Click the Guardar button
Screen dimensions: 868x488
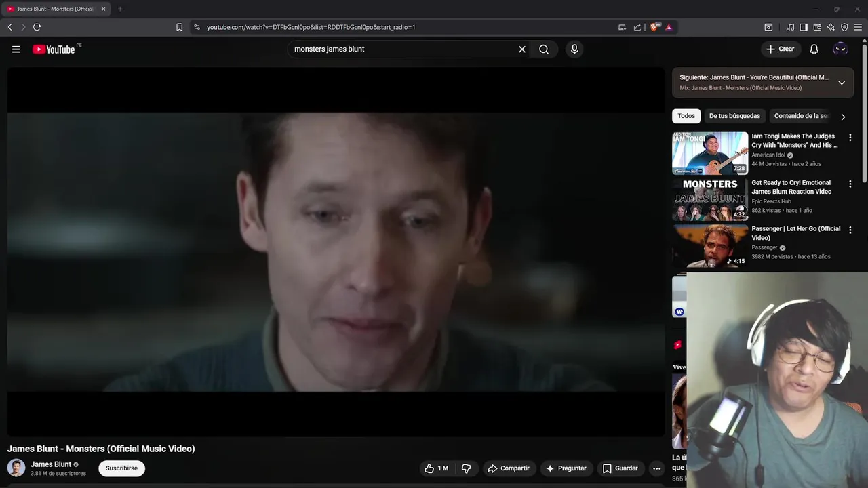(620, 468)
